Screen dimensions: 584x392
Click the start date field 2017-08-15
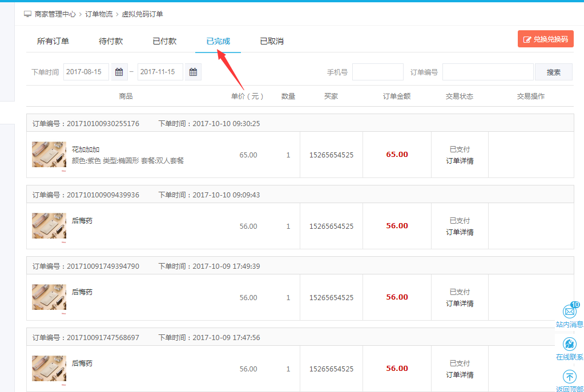[86, 72]
